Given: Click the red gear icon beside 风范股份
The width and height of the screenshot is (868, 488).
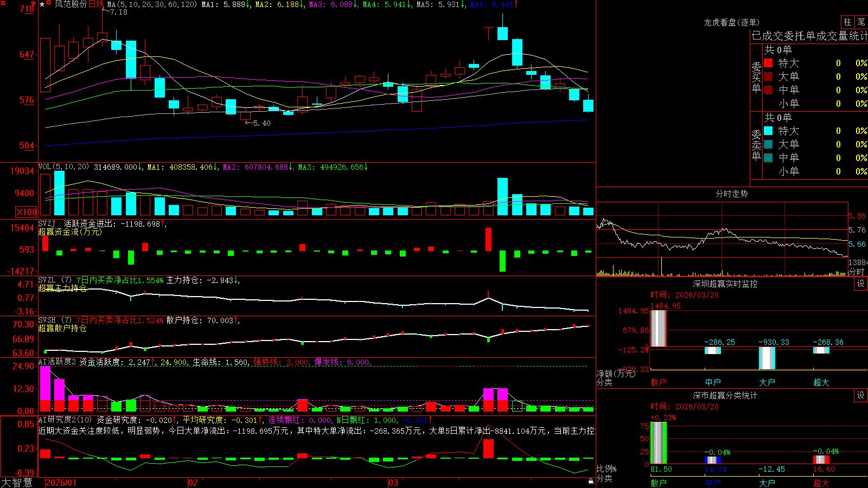Looking at the screenshot, I should click(48, 3).
